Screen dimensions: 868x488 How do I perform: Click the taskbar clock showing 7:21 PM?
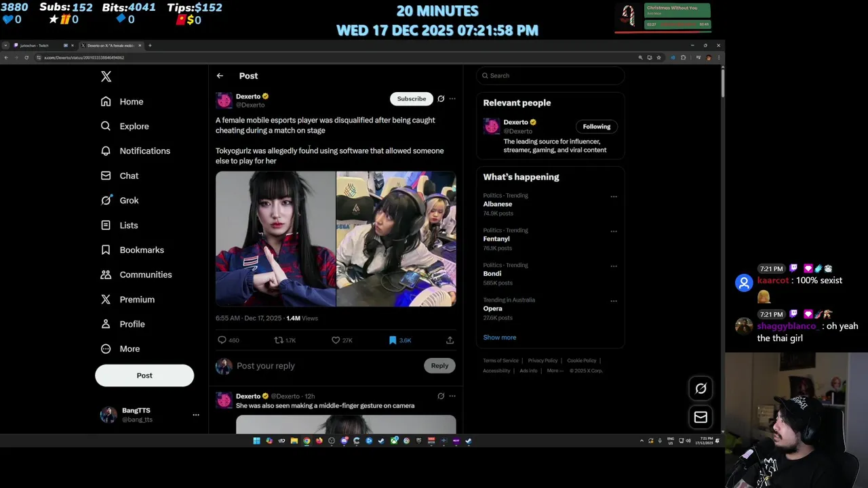tap(706, 441)
